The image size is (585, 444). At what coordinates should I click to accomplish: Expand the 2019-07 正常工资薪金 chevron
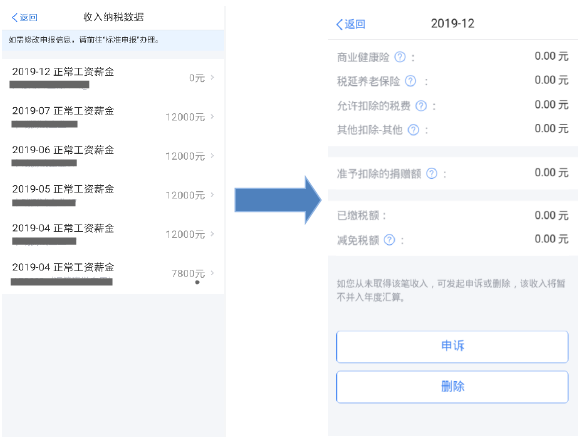212,116
